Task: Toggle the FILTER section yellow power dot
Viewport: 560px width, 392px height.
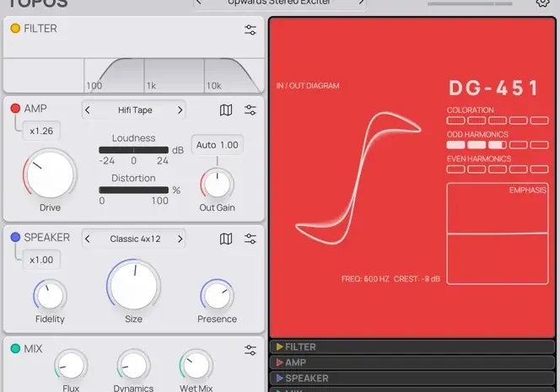Action: point(15,28)
